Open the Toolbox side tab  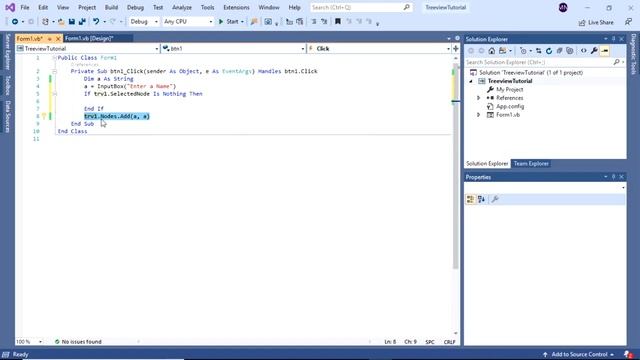pos(7,85)
